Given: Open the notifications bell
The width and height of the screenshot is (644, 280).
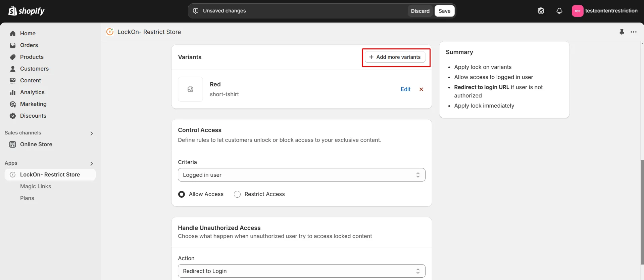Looking at the screenshot, I should coord(559,11).
